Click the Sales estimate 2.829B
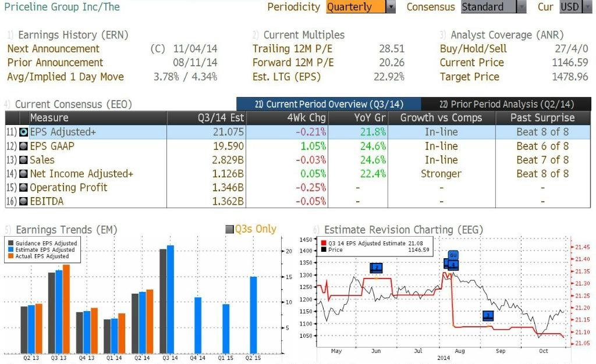Viewport: 596px width, 364px height. coord(228,160)
